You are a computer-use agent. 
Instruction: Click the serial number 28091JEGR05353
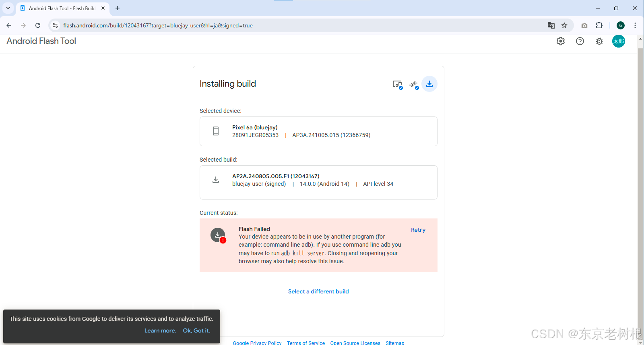(255, 135)
